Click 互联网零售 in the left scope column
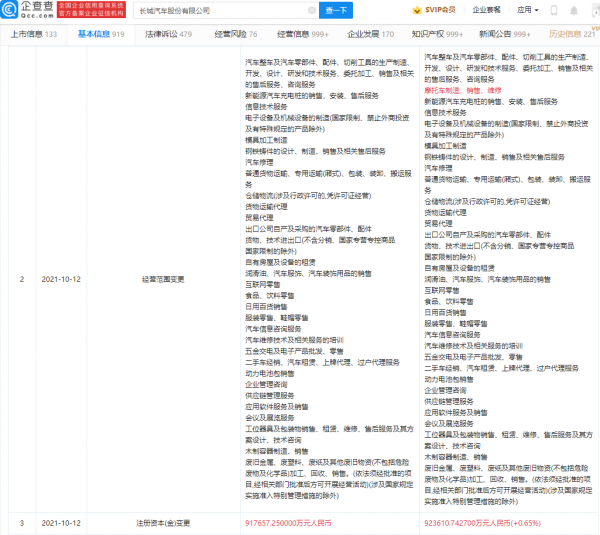The width and height of the screenshot is (600, 535). coord(262,284)
